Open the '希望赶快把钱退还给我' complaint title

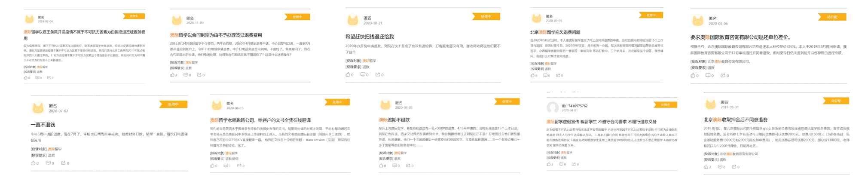[369, 37]
